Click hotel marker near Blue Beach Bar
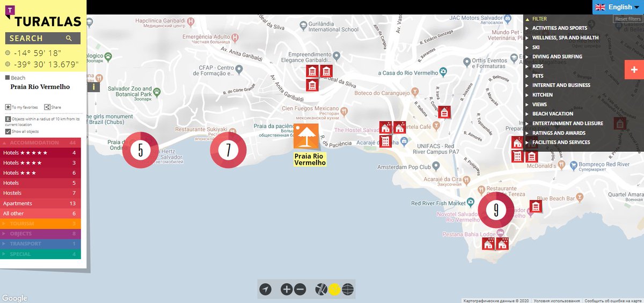This screenshot has width=644, height=303. (x=536, y=206)
